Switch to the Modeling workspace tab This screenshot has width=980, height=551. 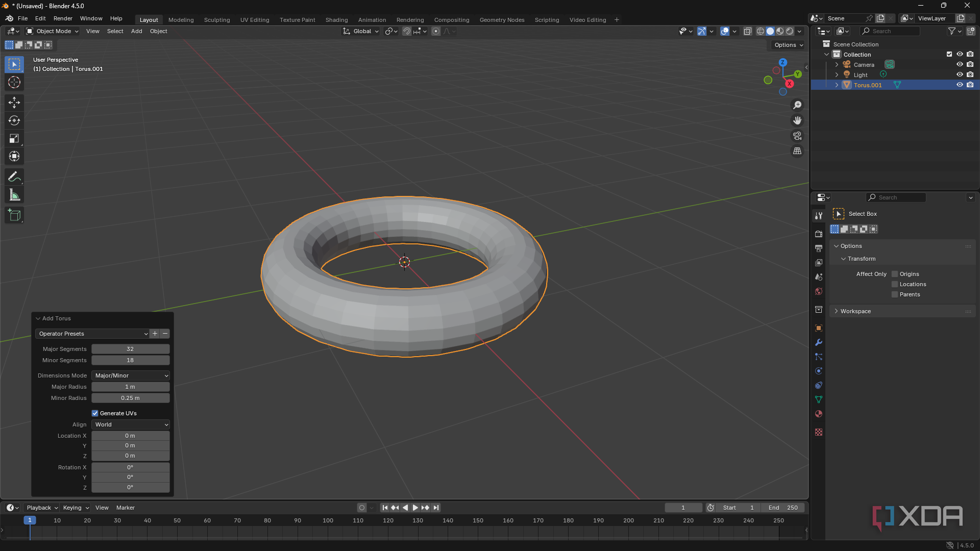point(181,20)
